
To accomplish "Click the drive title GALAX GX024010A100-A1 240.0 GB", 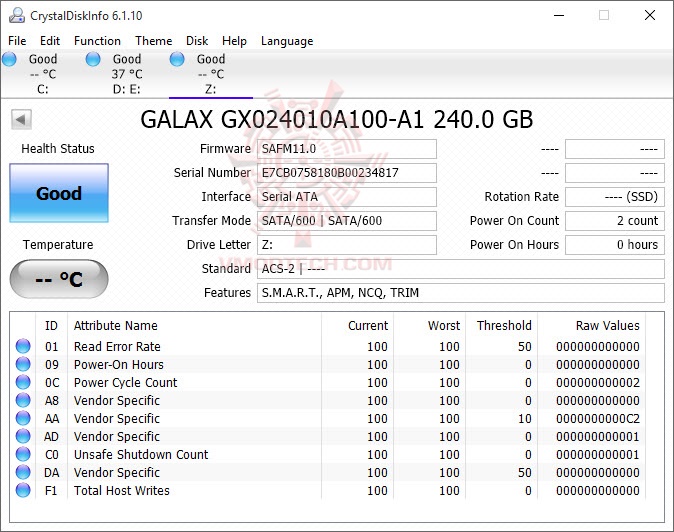I will click(x=337, y=119).
